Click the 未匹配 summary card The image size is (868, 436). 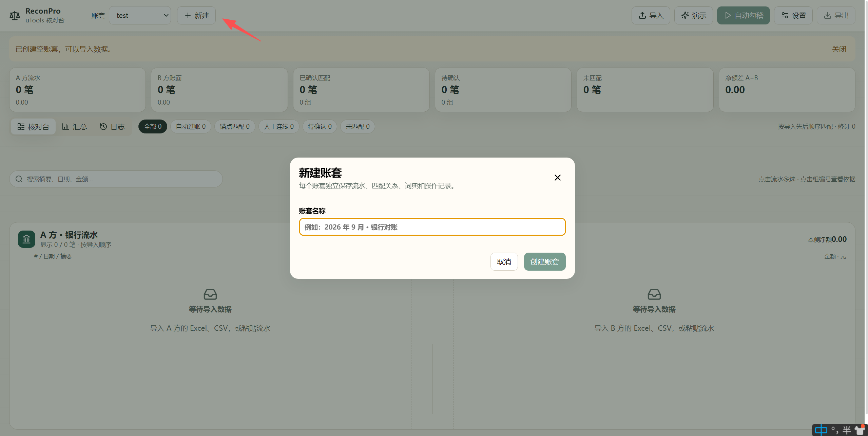click(645, 90)
